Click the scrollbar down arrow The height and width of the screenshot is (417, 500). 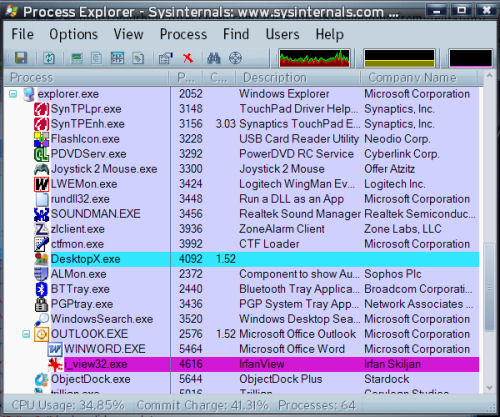coord(489,387)
